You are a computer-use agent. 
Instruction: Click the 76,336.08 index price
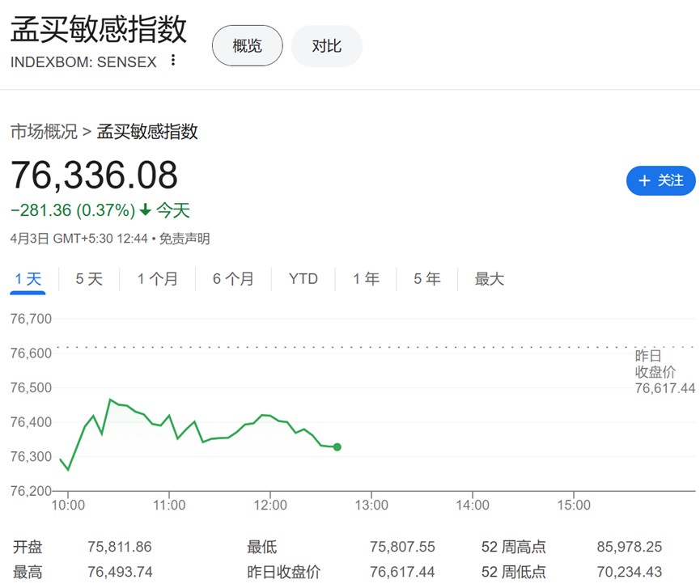(94, 175)
